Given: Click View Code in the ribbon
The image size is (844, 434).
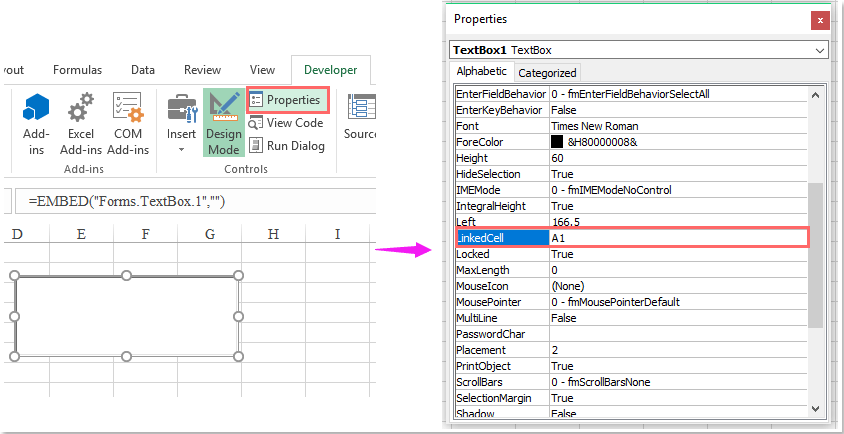Looking at the screenshot, I should pyautogui.click(x=286, y=123).
